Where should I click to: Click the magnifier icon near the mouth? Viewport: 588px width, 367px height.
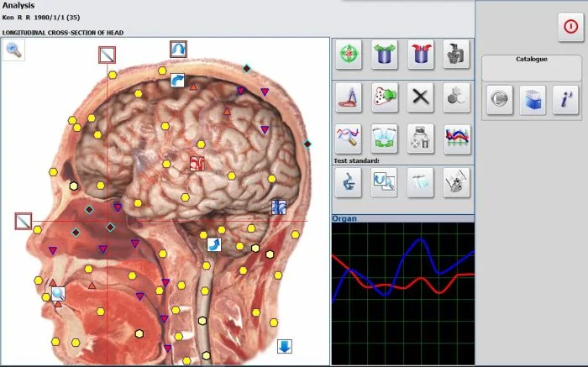58,294
